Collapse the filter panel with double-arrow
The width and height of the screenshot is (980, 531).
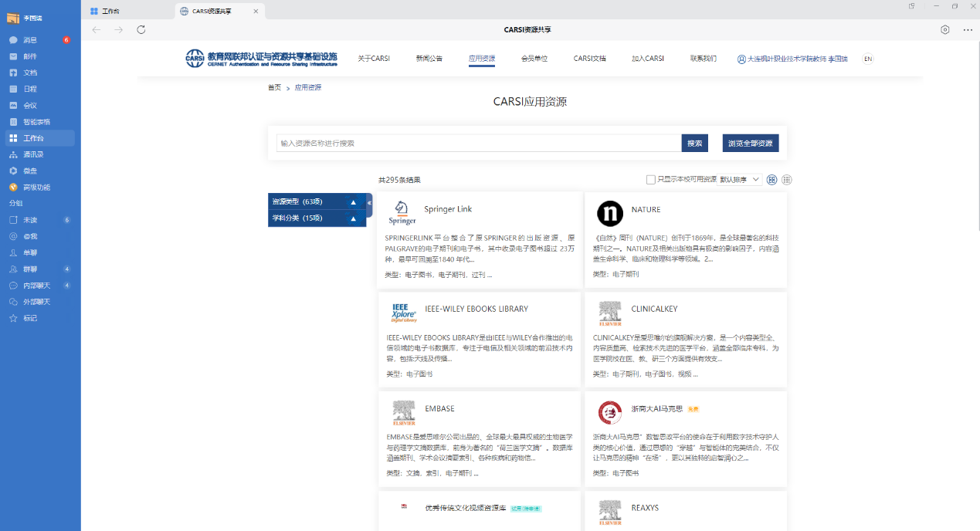pos(369,203)
